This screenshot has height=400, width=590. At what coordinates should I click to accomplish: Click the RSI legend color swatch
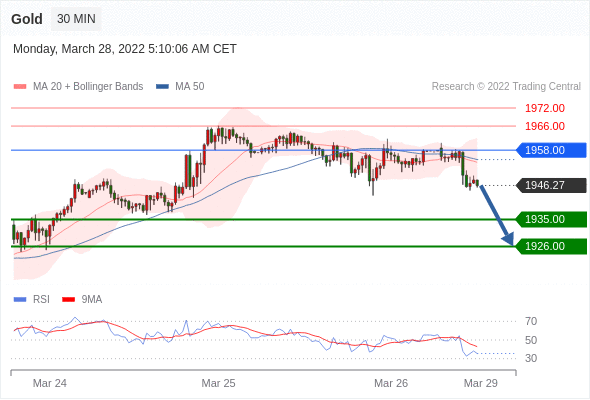pyautogui.click(x=20, y=300)
